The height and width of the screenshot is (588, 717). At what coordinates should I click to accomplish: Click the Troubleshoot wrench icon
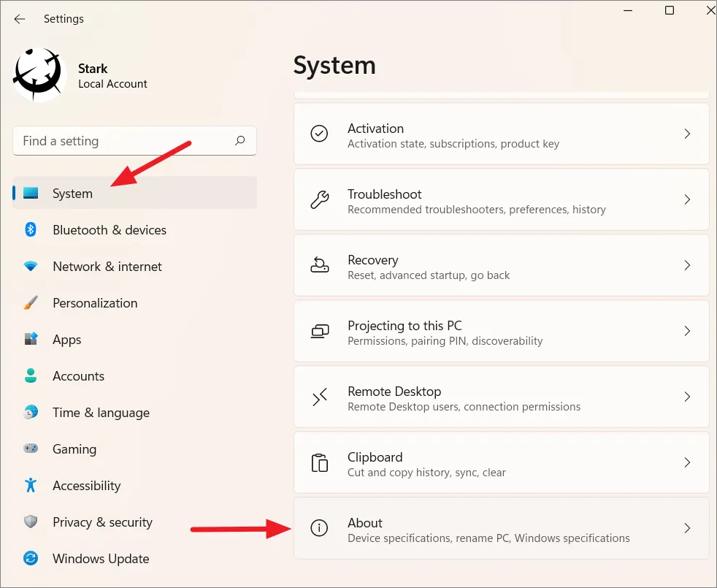[x=319, y=199]
